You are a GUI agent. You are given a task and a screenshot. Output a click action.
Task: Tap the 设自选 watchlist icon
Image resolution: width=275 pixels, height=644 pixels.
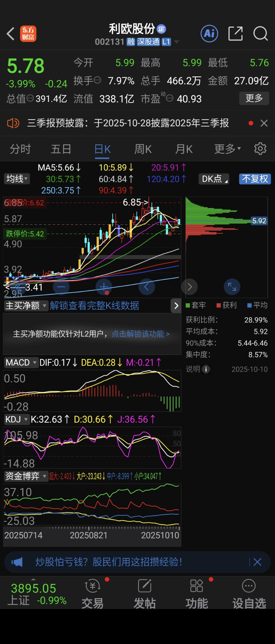point(249,594)
